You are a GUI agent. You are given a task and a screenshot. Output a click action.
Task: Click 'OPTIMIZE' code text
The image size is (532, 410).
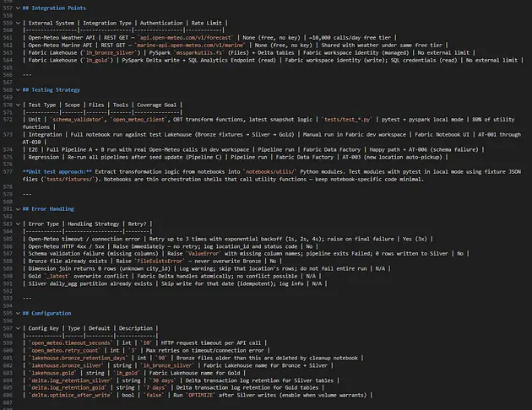[x=200, y=395]
